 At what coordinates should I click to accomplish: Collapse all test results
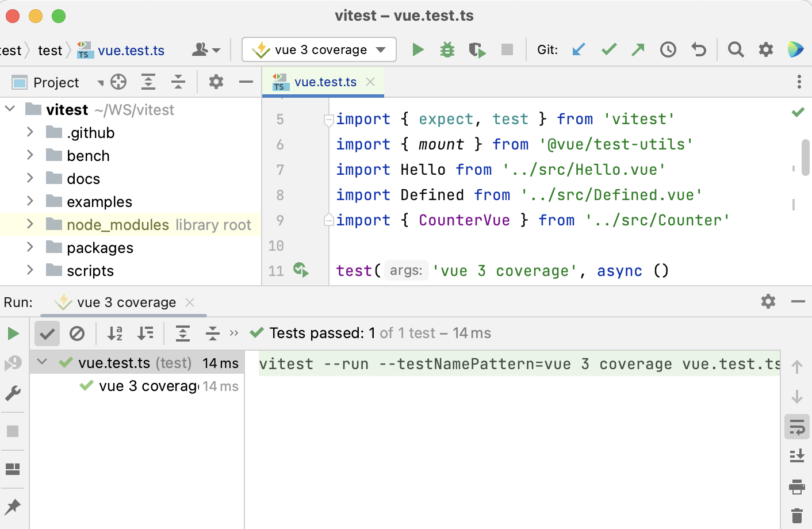(x=213, y=333)
